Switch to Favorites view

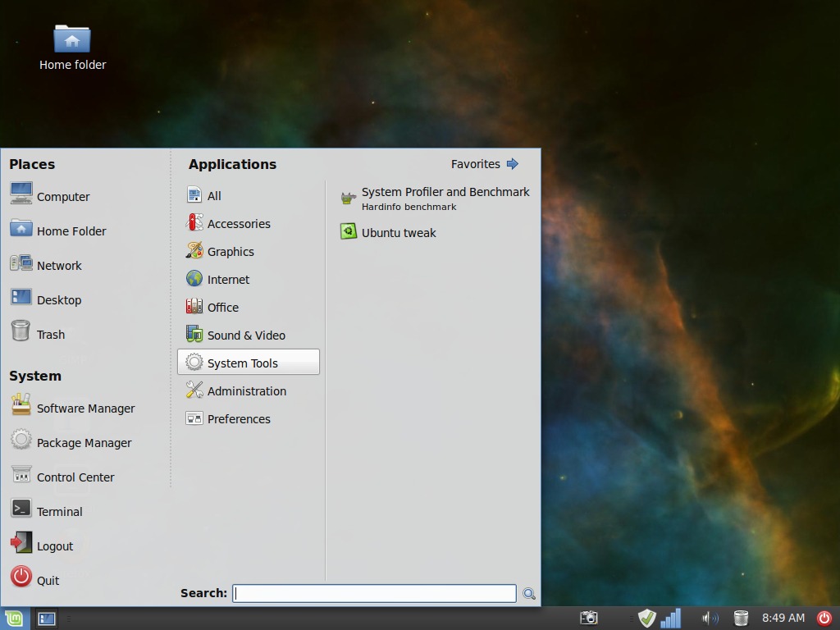[485, 164]
